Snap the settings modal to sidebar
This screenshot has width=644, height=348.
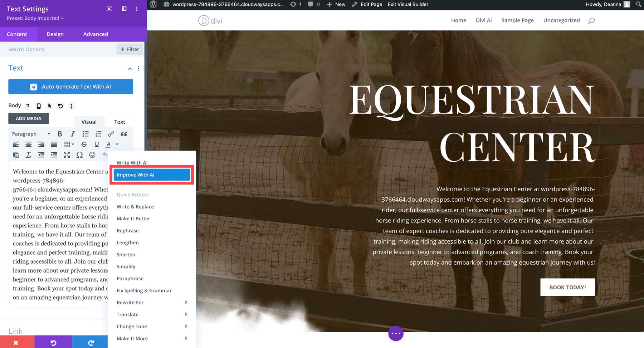click(124, 9)
